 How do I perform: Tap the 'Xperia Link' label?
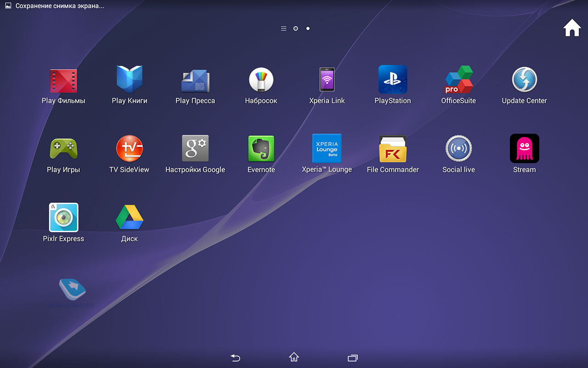point(327,101)
